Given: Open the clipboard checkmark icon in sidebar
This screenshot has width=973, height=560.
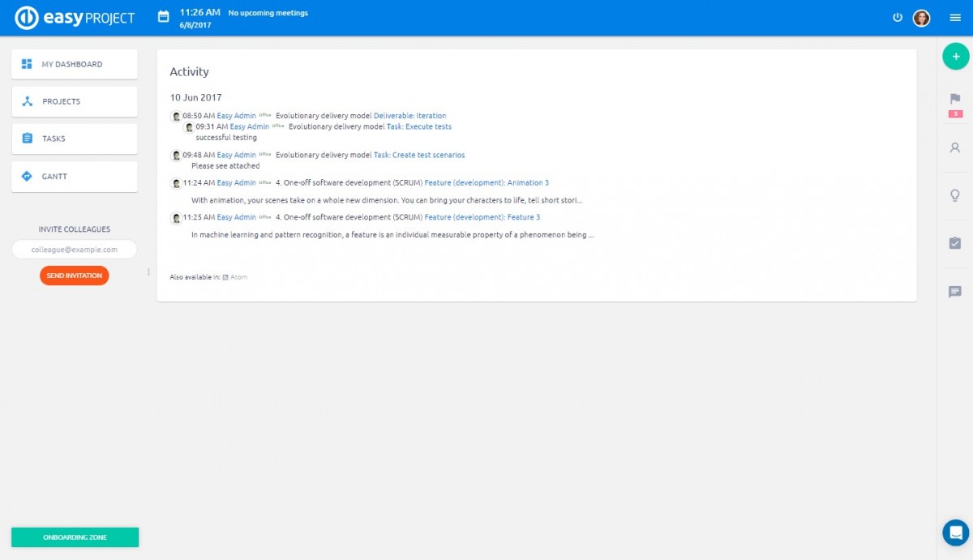Looking at the screenshot, I should [955, 243].
